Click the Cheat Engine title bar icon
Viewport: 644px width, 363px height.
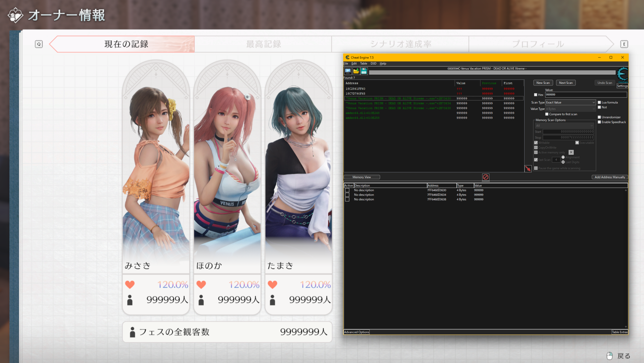pyautogui.click(x=347, y=57)
